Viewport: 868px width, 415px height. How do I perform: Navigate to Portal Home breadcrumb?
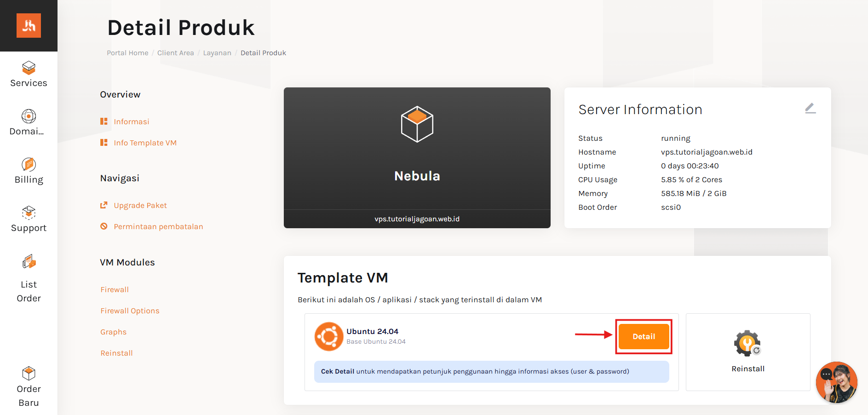click(x=127, y=52)
